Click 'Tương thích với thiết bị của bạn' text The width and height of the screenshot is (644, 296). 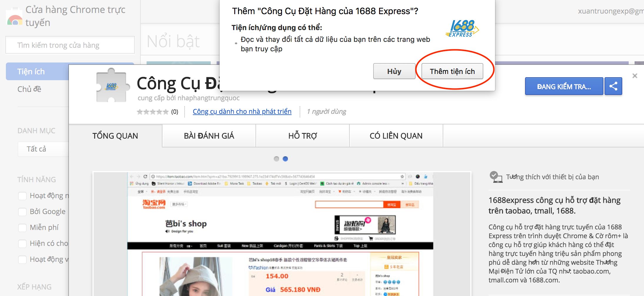pyautogui.click(x=552, y=177)
